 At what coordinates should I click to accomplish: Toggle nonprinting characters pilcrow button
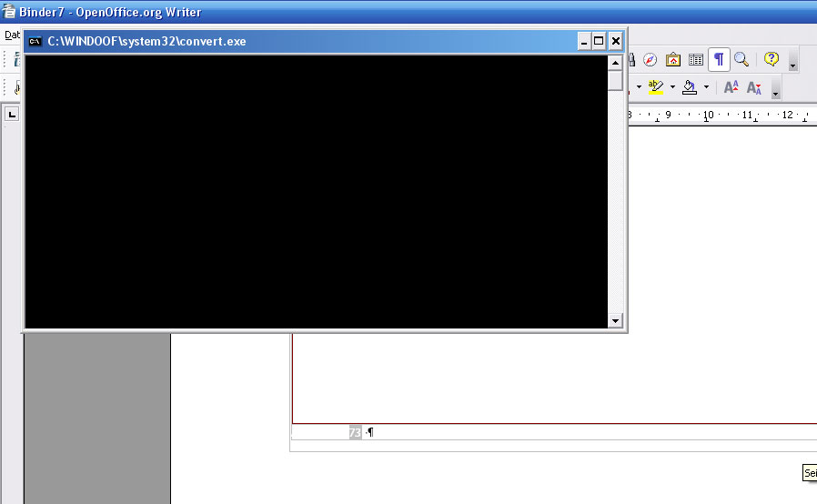click(719, 60)
